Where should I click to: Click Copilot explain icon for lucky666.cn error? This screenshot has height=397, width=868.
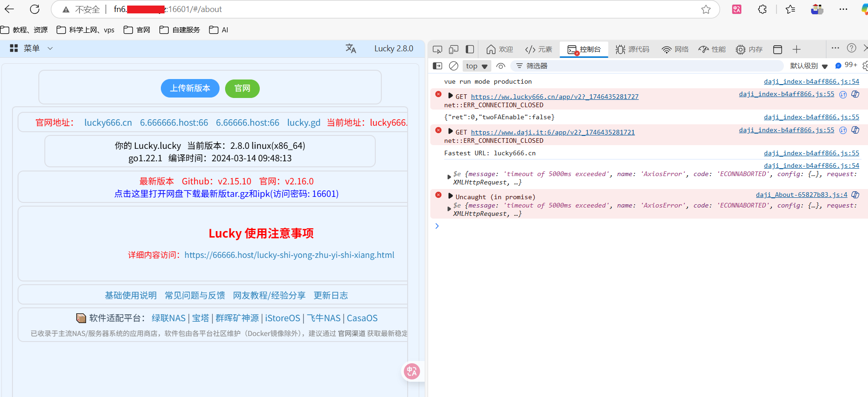click(856, 94)
